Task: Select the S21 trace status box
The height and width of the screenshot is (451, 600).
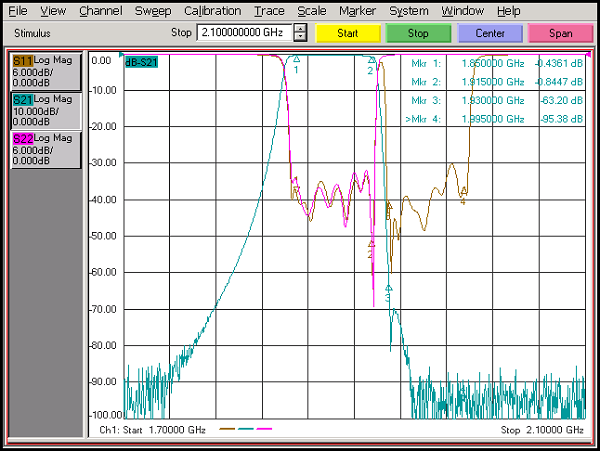Action: pos(43,110)
